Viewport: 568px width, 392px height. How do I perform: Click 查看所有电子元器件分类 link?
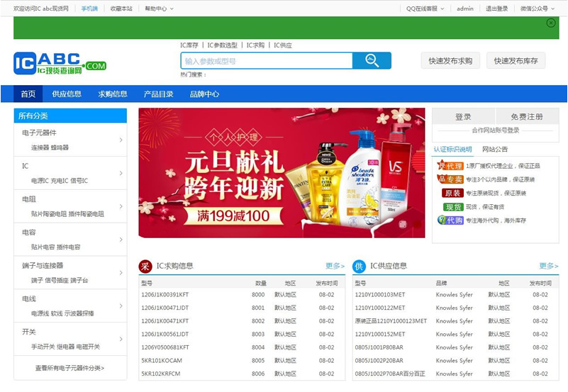pos(69,368)
